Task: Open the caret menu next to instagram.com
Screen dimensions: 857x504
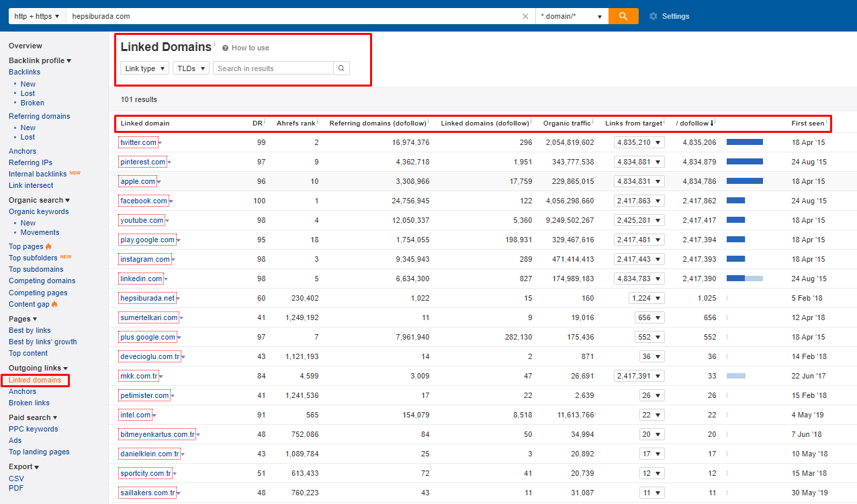Action: coord(173,260)
